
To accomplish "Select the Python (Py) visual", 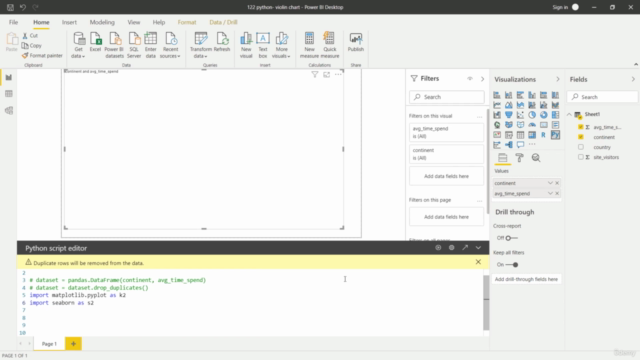I will (555, 135).
